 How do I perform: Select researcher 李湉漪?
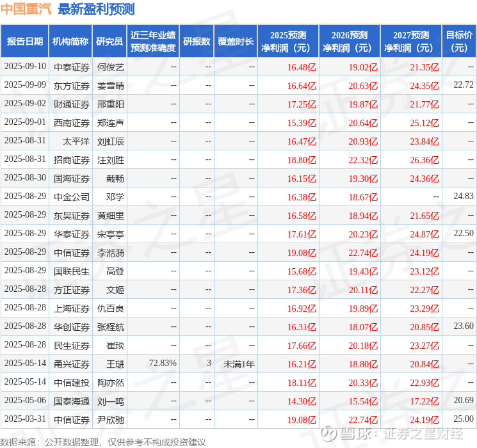(x=111, y=253)
